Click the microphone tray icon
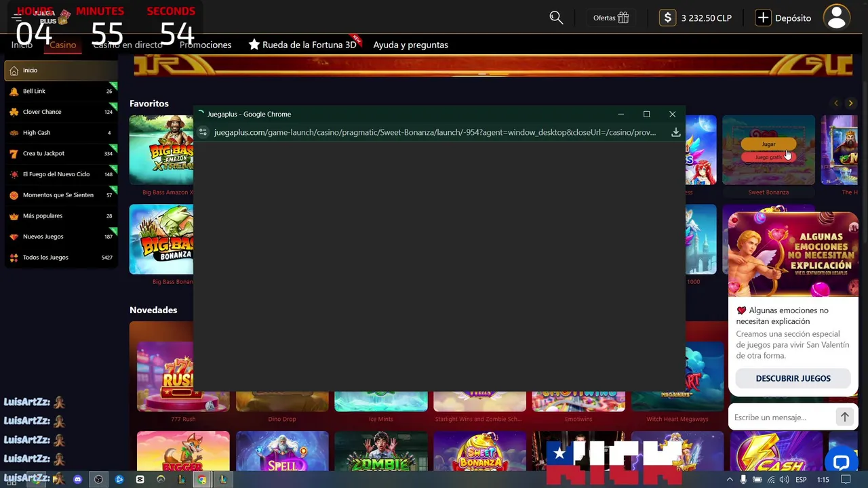The height and width of the screenshot is (488, 868). pos(743,479)
